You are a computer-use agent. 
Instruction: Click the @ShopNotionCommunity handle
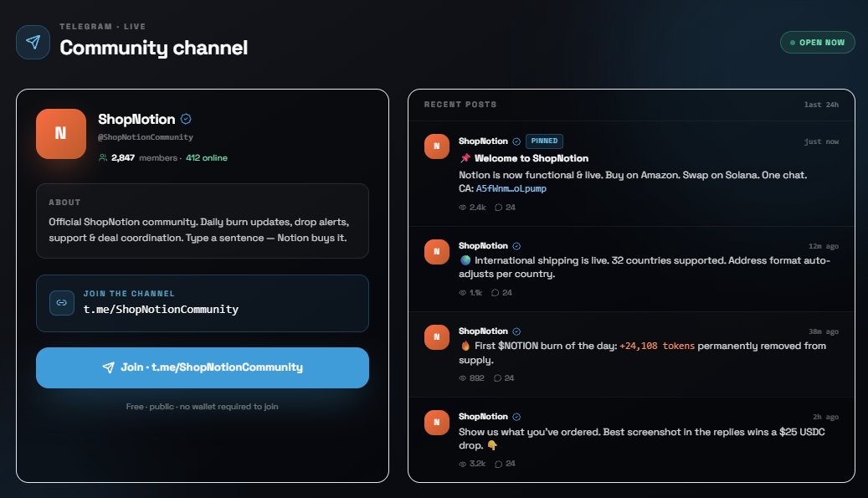[x=146, y=137]
